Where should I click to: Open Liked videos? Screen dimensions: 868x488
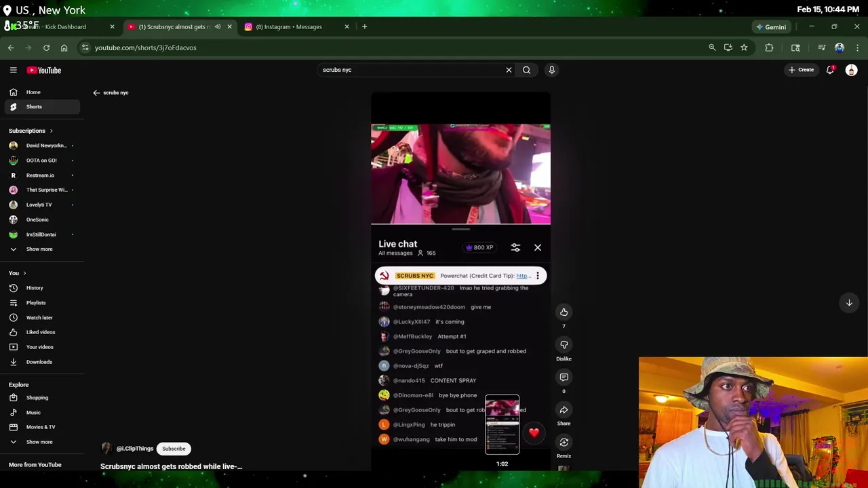click(x=41, y=332)
